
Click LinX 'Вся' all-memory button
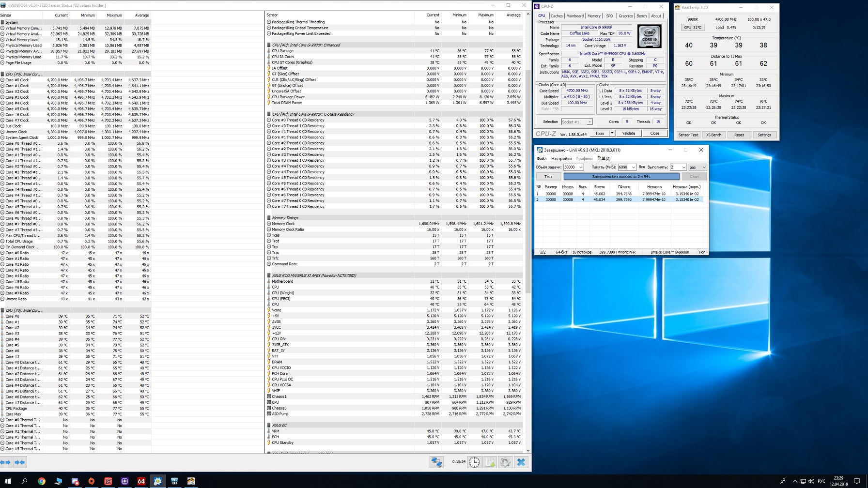click(642, 168)
